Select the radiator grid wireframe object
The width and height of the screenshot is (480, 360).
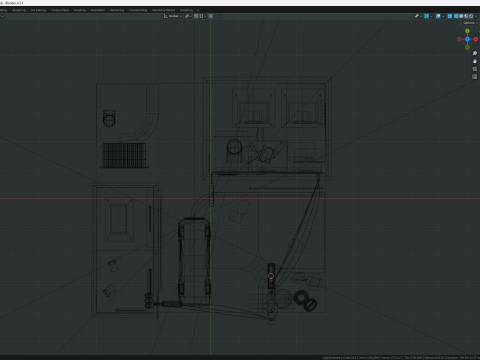124,155
